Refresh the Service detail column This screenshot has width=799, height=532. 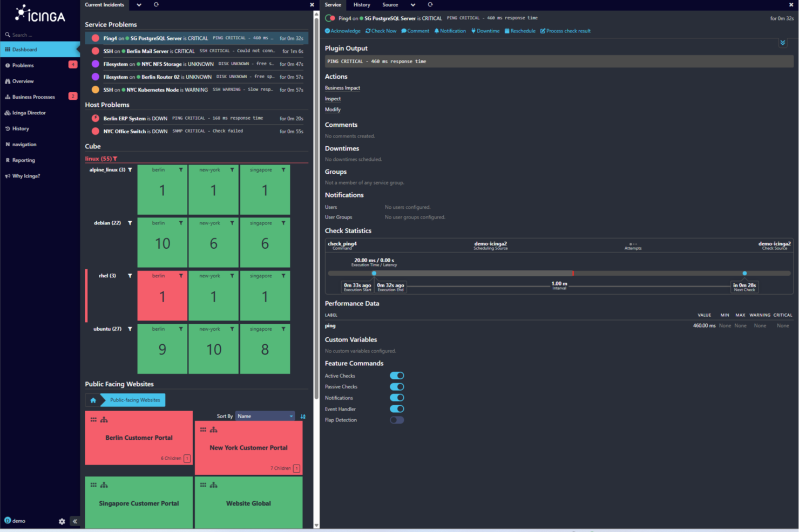coord(430,5)
